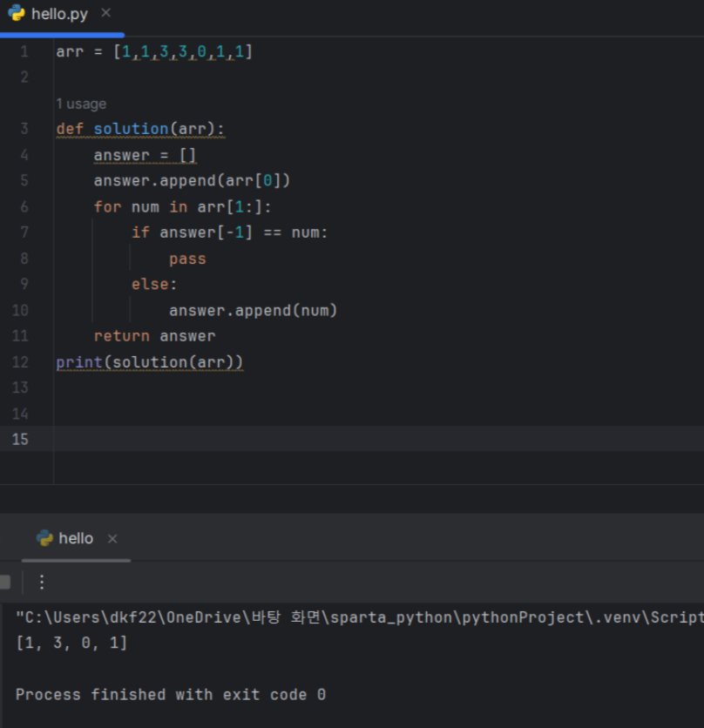Click the console output '[1, 3, 0, 1]'
Viewport: 704px width, 728px height.
[x=71, y=643]
